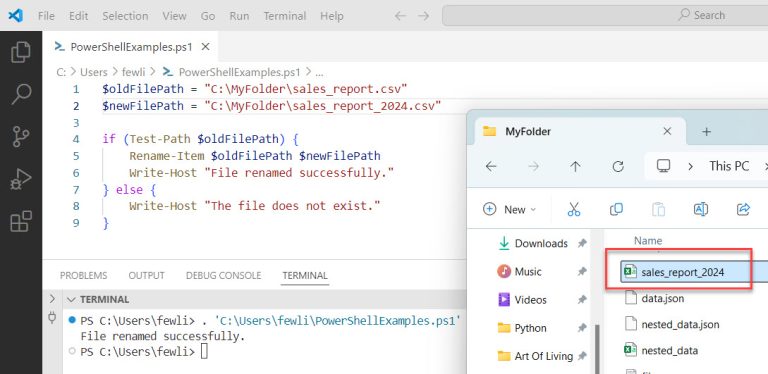The height and width of the screenshot is (374, 768).
Task: Open the Python folder in navigation pane
Action: (x=530, y=328)
